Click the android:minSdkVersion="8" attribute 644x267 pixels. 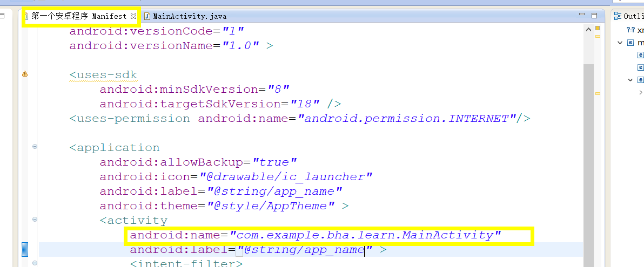point(195,89)
